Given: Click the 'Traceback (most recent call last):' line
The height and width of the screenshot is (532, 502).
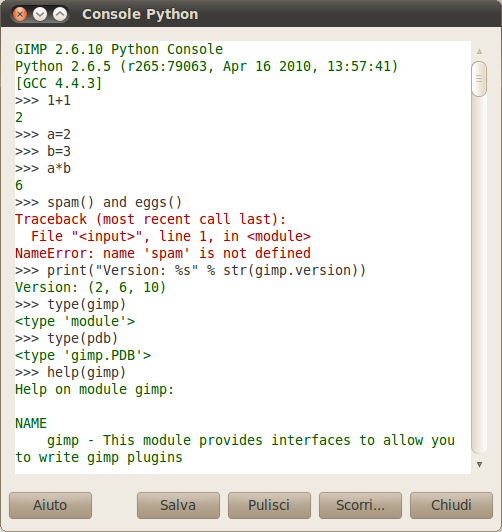Looking at the screenshot, I should (151, 220).
